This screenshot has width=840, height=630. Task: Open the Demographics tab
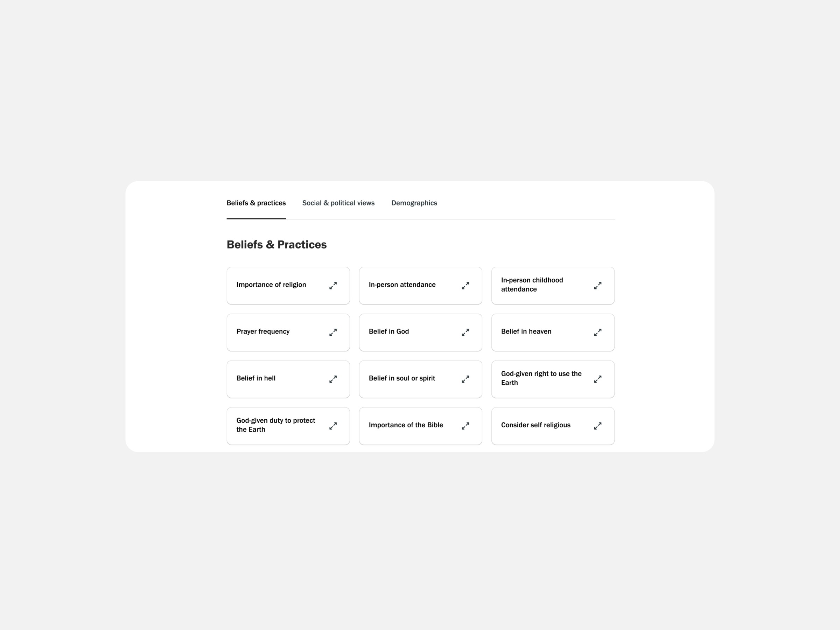pyautogui.click(x=414, y=203)
